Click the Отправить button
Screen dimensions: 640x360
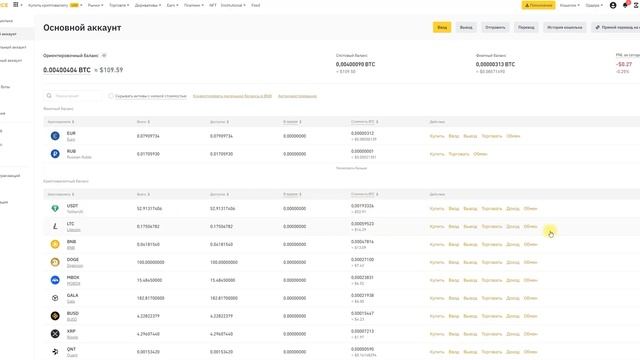(495, 27)
